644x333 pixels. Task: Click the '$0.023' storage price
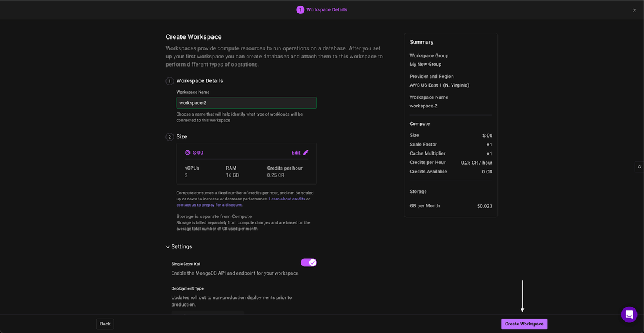tap(485, 206)
